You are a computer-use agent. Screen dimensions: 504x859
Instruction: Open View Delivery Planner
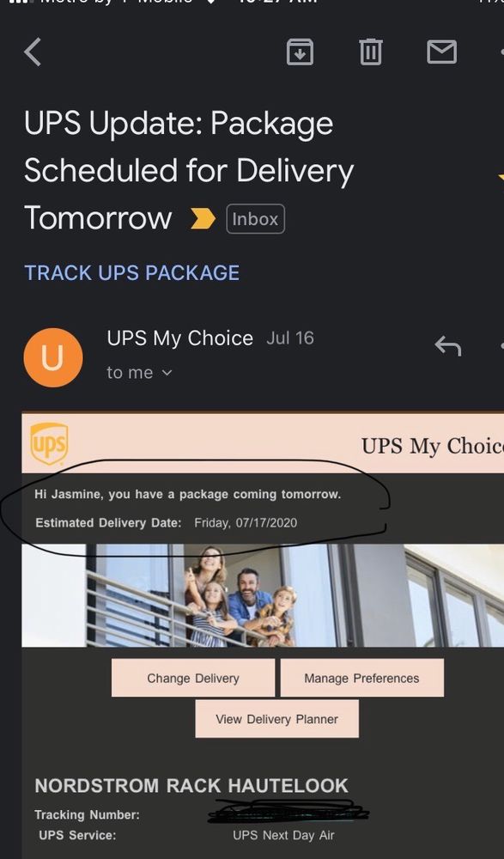tap(276, 719)
